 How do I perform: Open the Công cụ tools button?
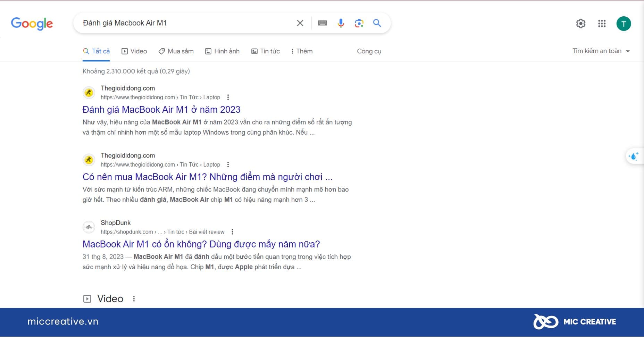(x=369, y=51)
